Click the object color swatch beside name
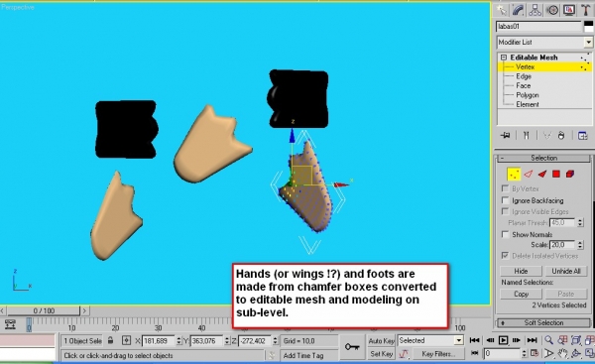This screenshot has width=595, height=364. (x=588, y=27)
